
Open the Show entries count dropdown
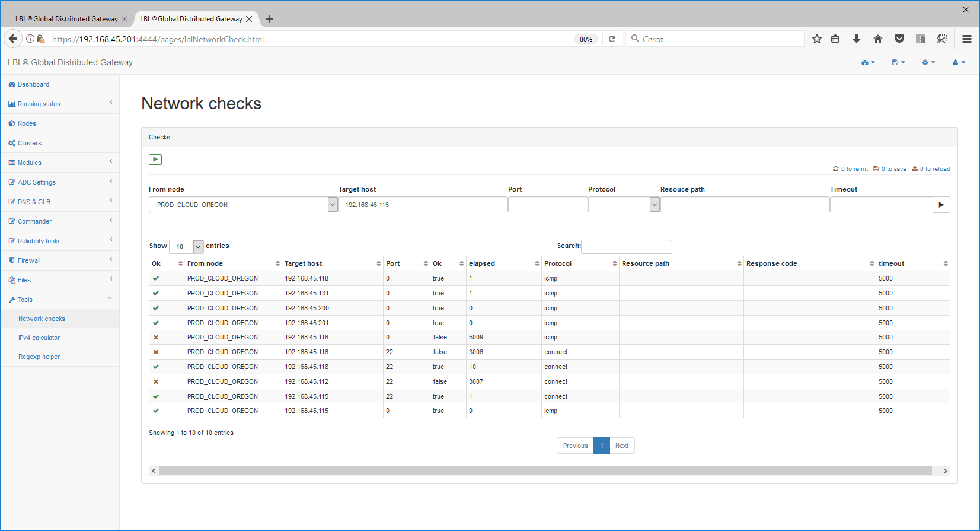tap(186, 246)
